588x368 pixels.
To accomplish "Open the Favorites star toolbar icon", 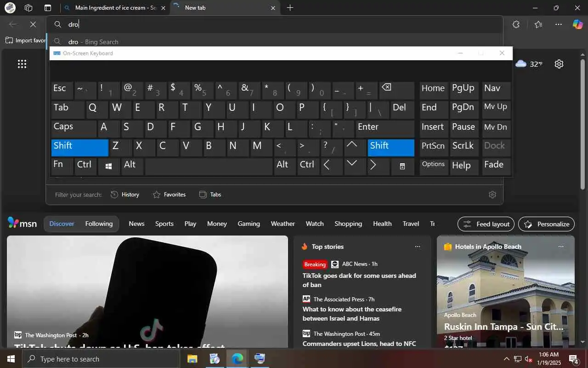I will tap(538, 24).
